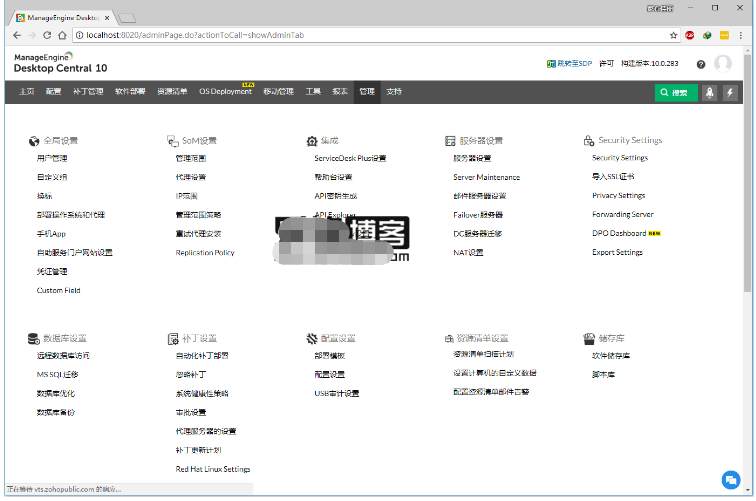Open USB审计设置 link
The width and height of the screenshot is (756, 501).
coord(337,393)
